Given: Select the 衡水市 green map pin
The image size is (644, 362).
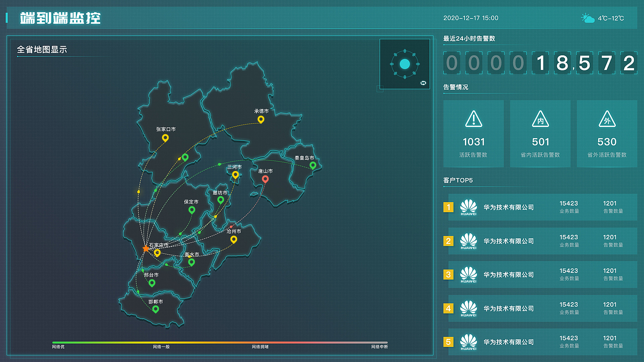Looking at the screenshot, I should (x=191, y=262).
